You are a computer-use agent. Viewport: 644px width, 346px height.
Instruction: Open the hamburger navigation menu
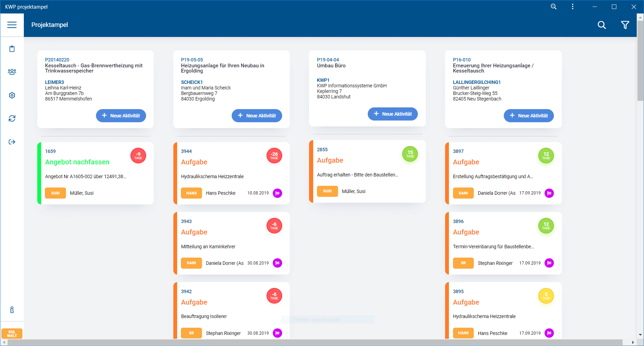click(12, 25)
